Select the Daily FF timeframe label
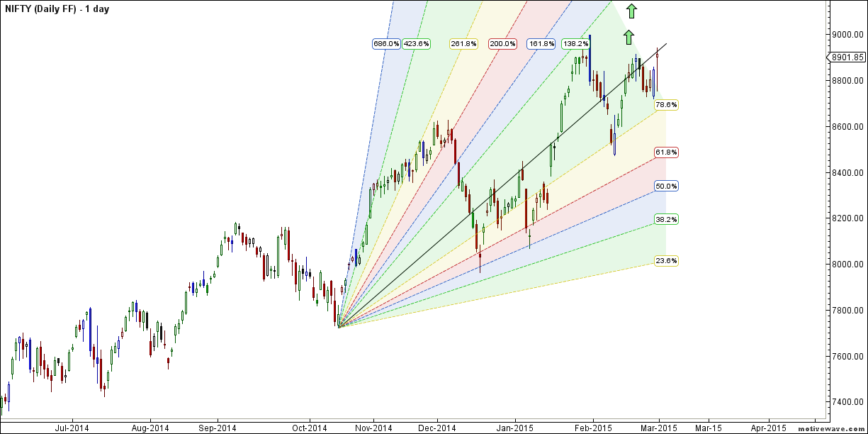 pos(53,10)
